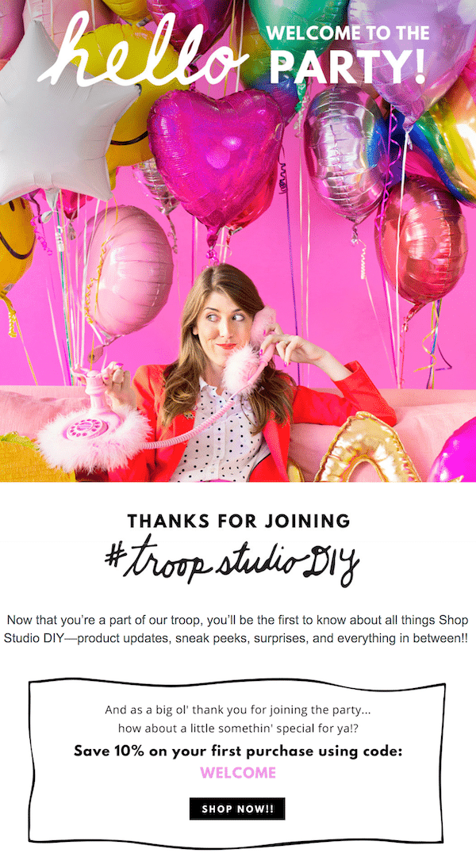Click the 'big ol' thank you' message line

coord(237,709)
